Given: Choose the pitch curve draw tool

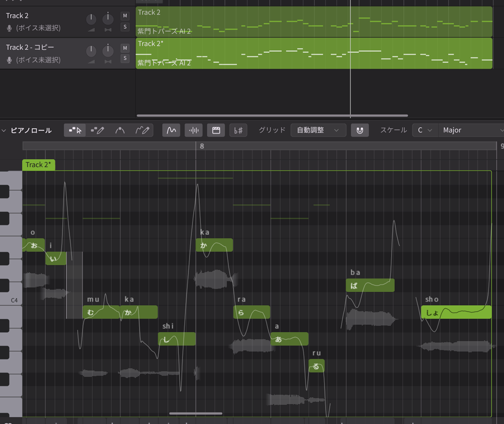Looking at the screenshot, I should (x=142, y=130).
